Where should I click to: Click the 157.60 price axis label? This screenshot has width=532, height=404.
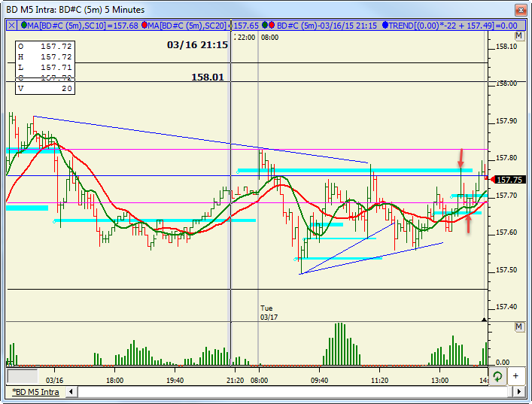[506, 232]
